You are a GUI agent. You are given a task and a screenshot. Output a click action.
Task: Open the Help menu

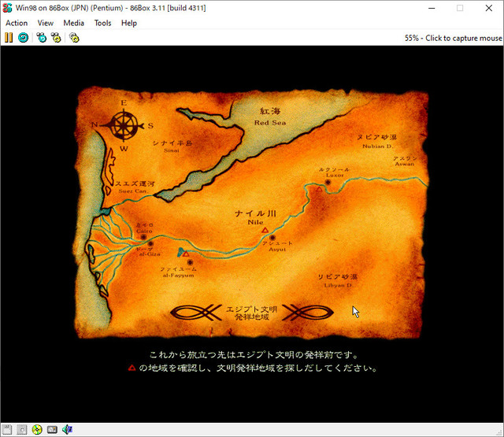129,23
